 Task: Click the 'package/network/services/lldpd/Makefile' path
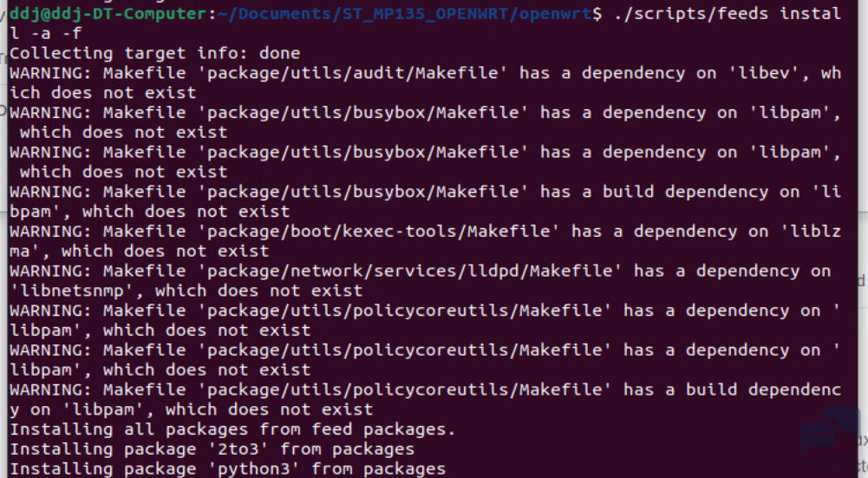(x=414, y=271)
